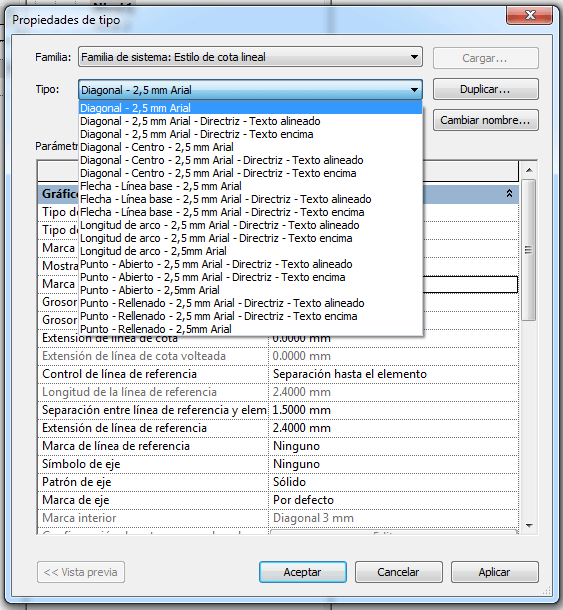Click the Cancelar button
Image resolution: width=563 pixels, height=610 pixels.
(x=398, y=572)
